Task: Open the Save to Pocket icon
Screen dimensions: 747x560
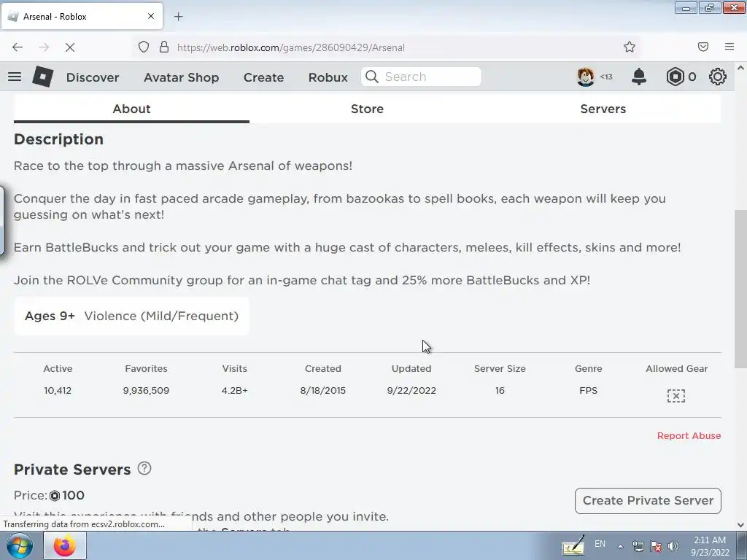Action: (x=703, y=47)
